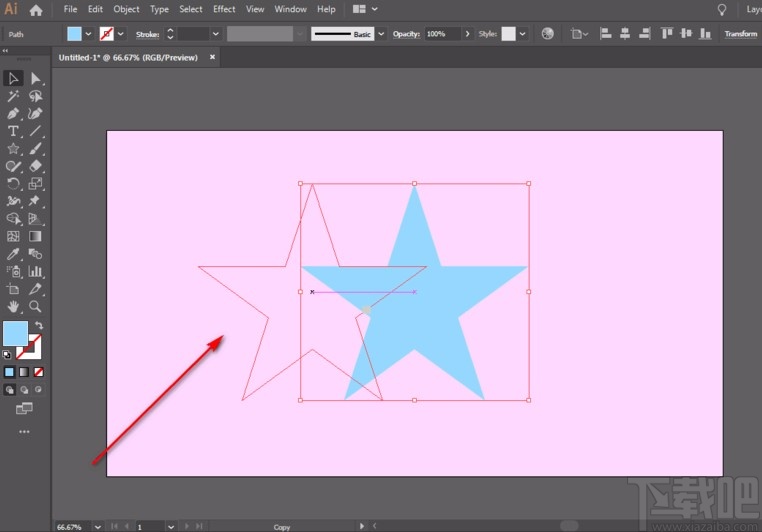The width and height of the screenshot is (762, 532).
Task: Select the Paintbrush tool
Action: (35, 149)
